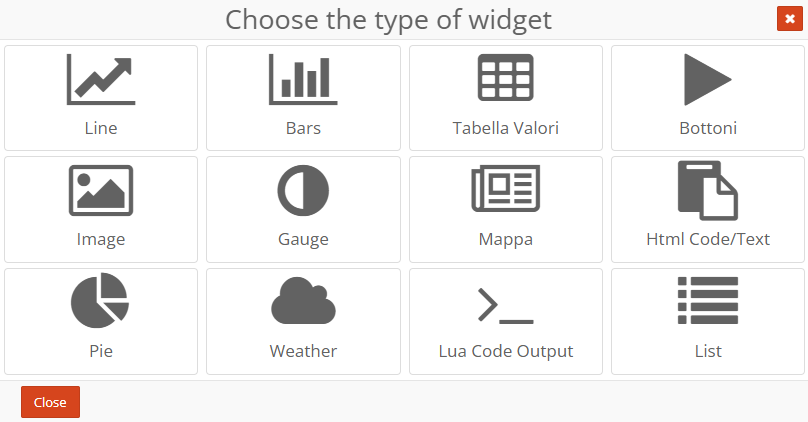Image resolution: width=808 pixels, height=422 pixels.
Task: Click the "Lua Code Output" label
Action: 505,351
